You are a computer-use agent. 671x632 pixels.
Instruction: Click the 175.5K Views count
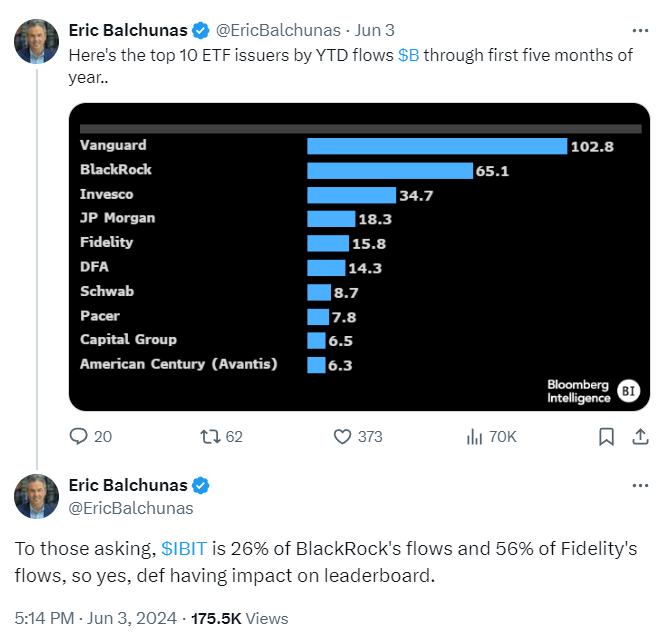pyautogui.click(x=240, y=618)
